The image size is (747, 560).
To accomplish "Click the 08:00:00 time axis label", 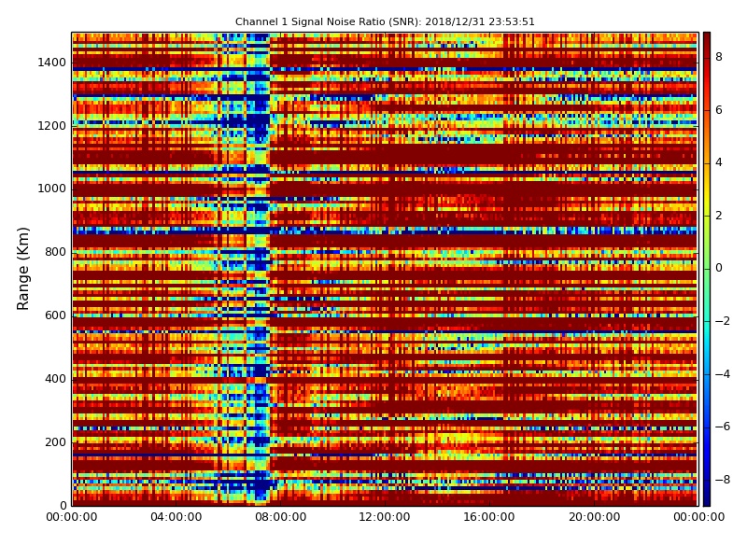I will pos(281,517).
